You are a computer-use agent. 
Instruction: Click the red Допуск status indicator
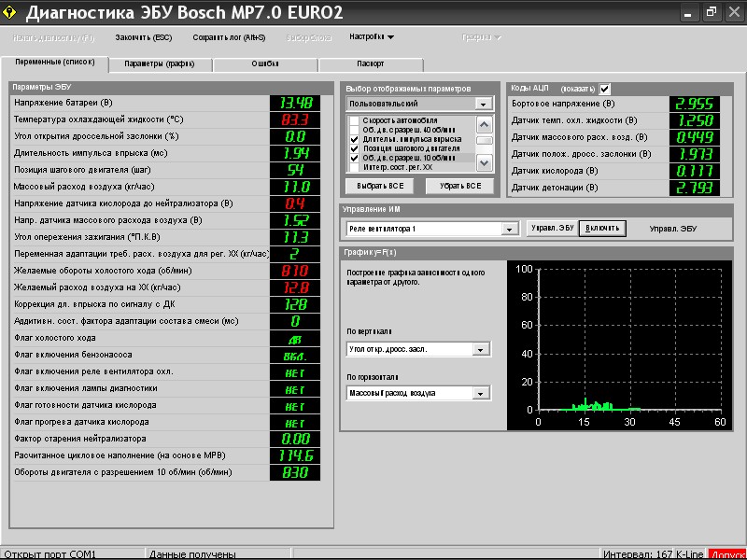coord(727,554)
